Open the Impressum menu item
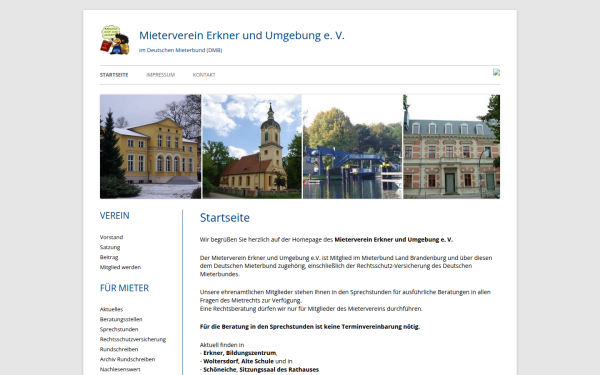This screenshot has height=375, width=600. click(x=160, y=75)
